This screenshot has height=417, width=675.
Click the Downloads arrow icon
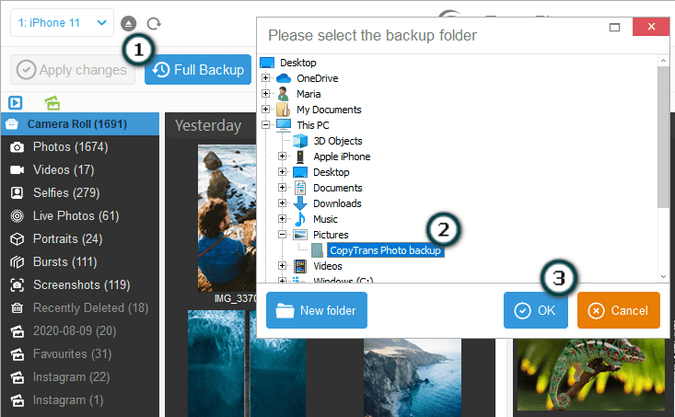[300, 203]
